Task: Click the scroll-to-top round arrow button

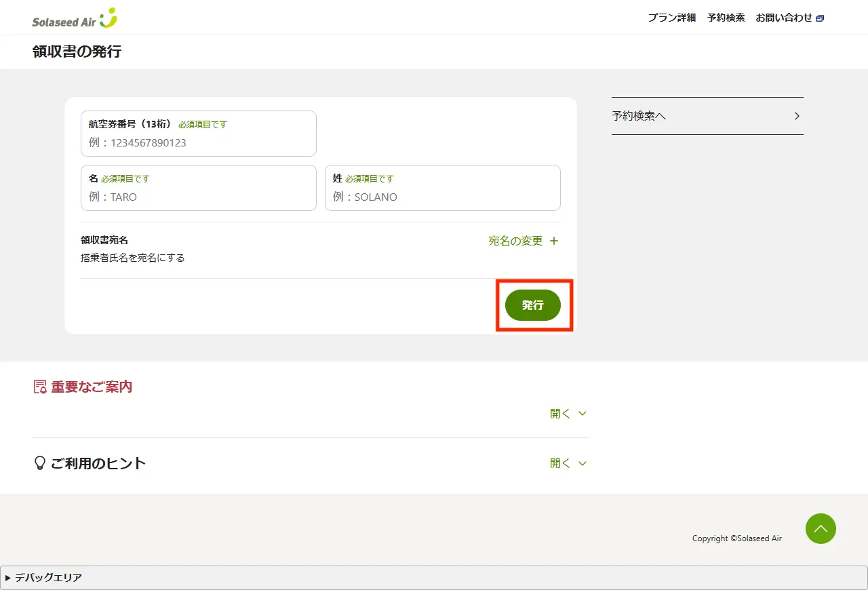Action: [821, 528]
